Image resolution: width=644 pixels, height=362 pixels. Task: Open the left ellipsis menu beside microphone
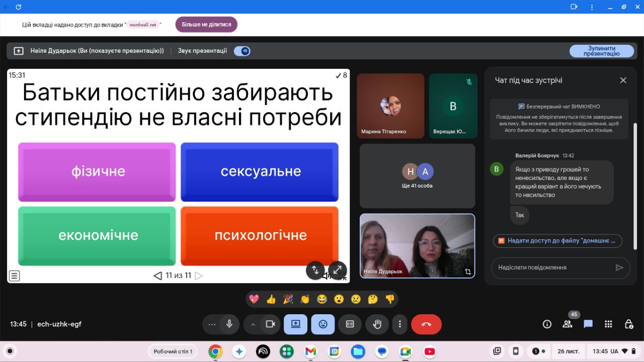click(212, 324)
